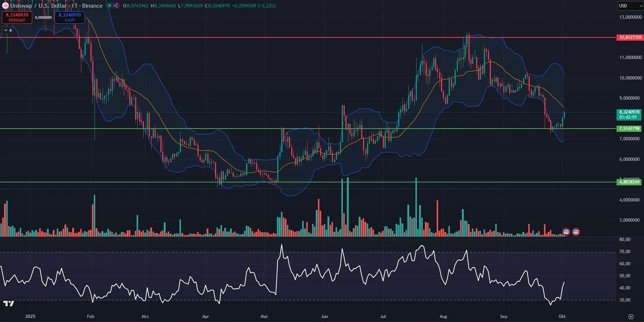Click the 2025 label on time axis

coord(30,317)
